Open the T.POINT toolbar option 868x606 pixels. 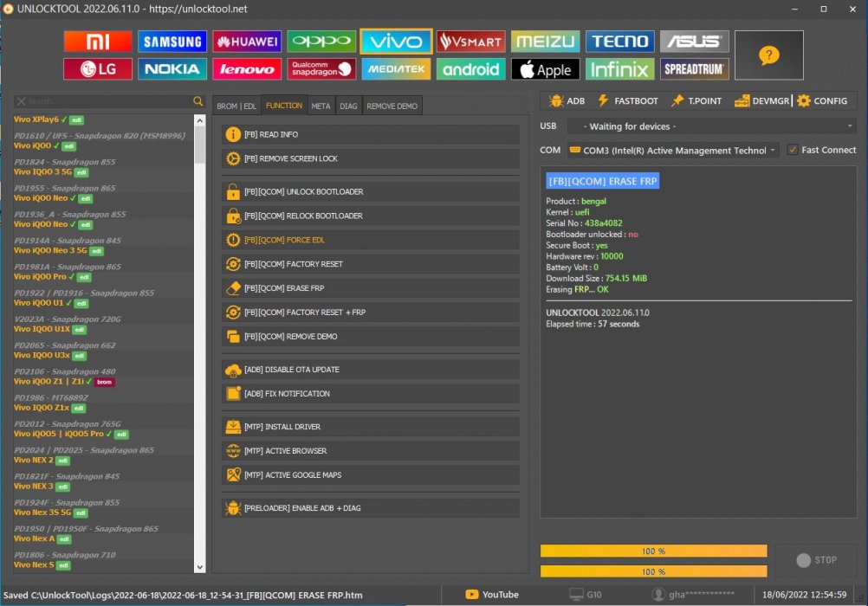click(x=696, y=100)
